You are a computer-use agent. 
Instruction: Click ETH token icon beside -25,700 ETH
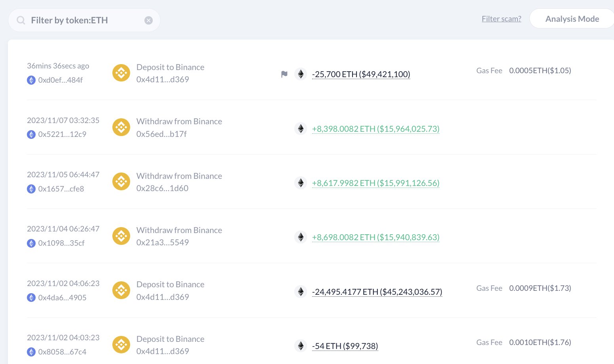301,74
